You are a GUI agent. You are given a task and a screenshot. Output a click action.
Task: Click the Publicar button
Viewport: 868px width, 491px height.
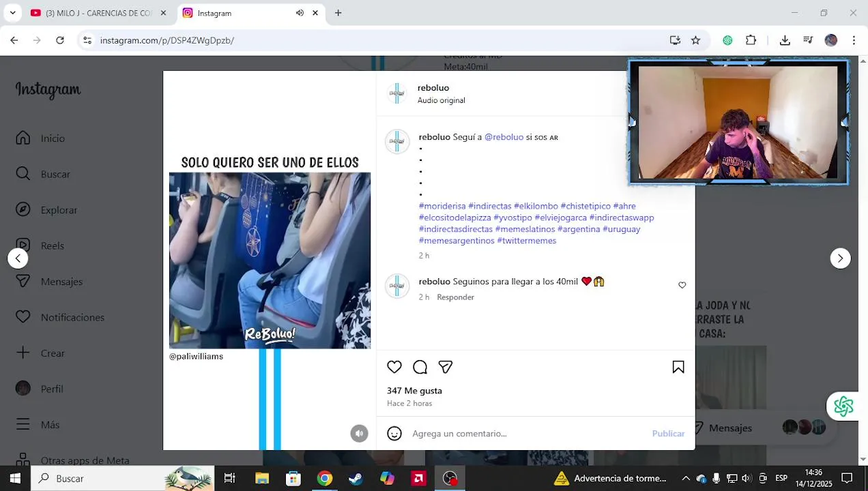(x=668, y=434)
